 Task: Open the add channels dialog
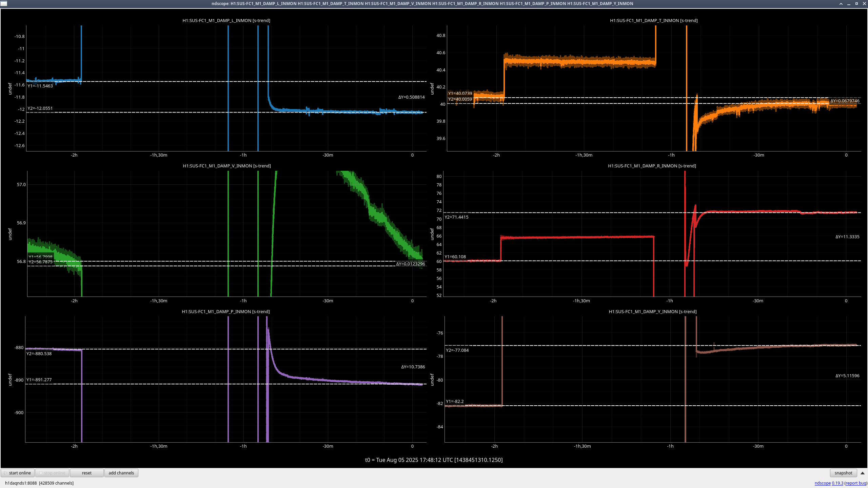click(x=121, y=473)
